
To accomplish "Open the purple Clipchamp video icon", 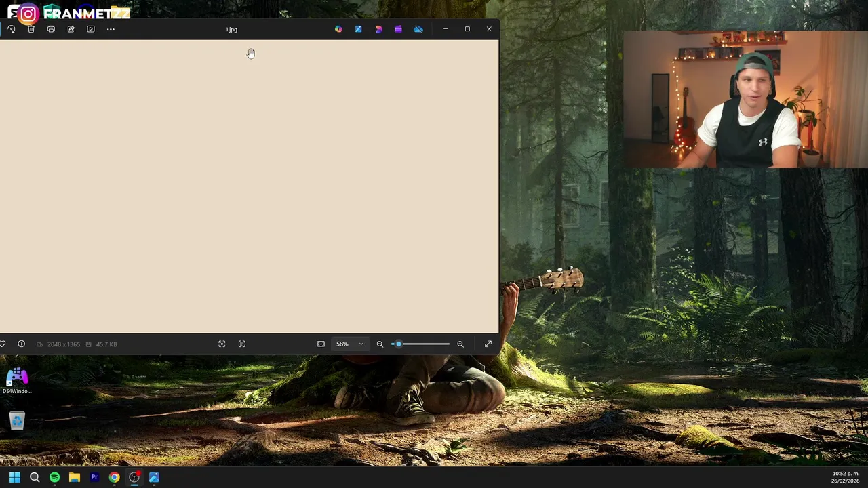I will (398, 29).
